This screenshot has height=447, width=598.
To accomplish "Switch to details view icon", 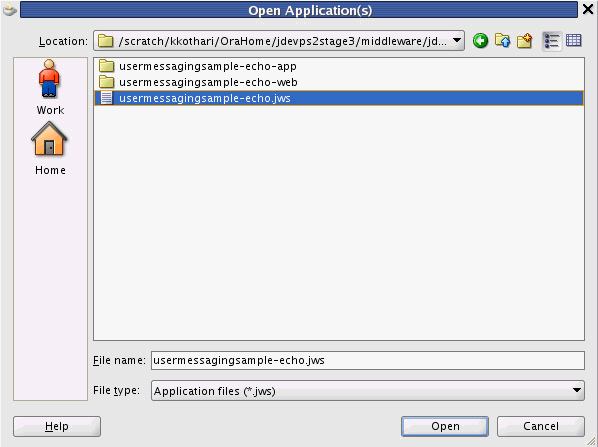I will click(x=574, y=40).
